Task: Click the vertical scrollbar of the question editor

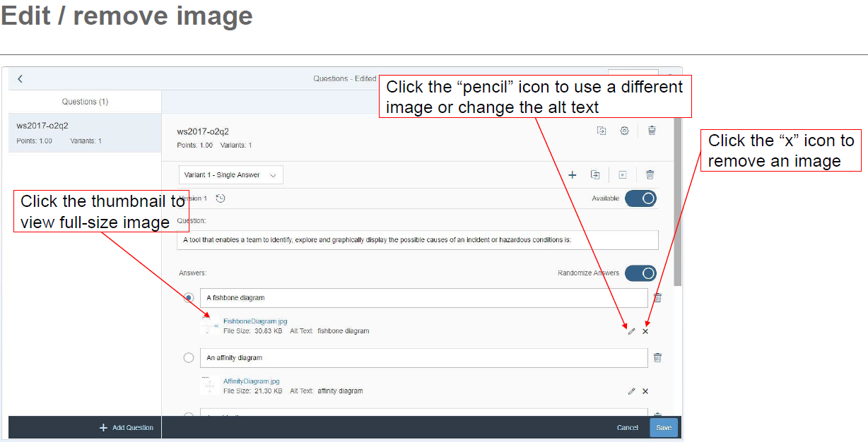Action: (x=678, y=201)
